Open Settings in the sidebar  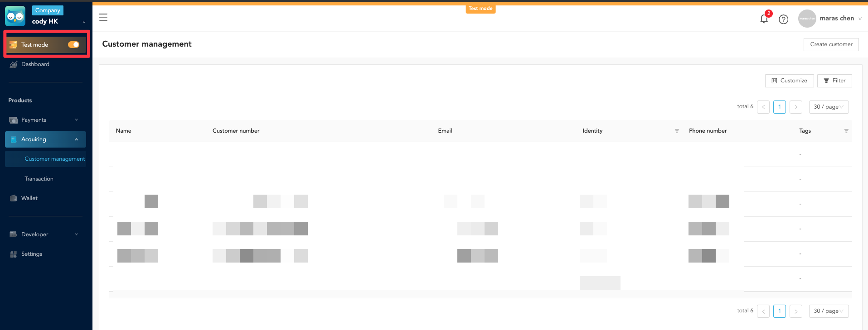32,254
